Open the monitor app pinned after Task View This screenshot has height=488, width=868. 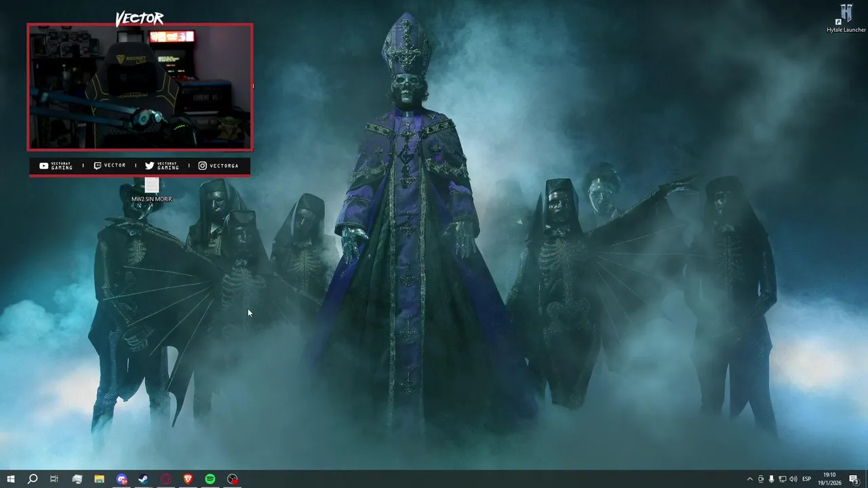(x=77, y=479)
